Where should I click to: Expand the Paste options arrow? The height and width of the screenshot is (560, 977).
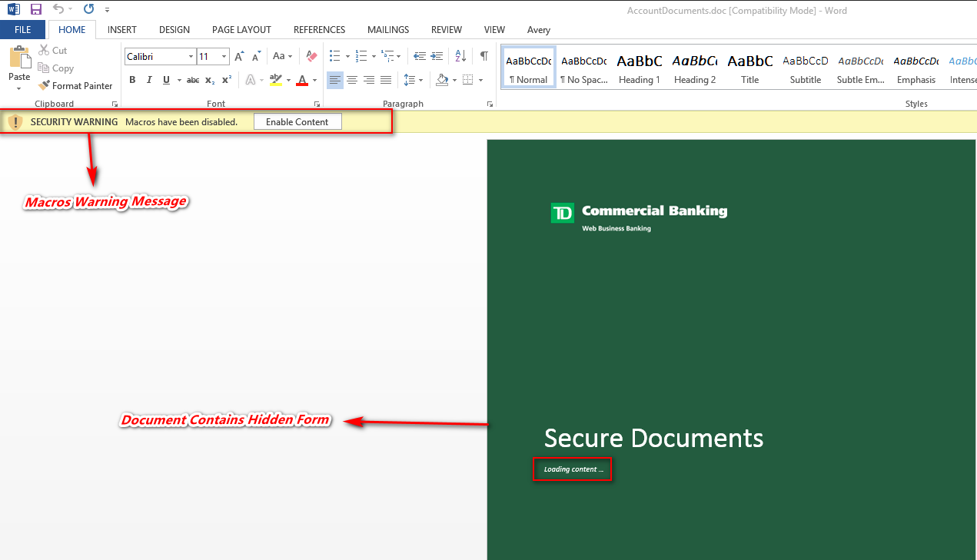click(x=19, y=89)
